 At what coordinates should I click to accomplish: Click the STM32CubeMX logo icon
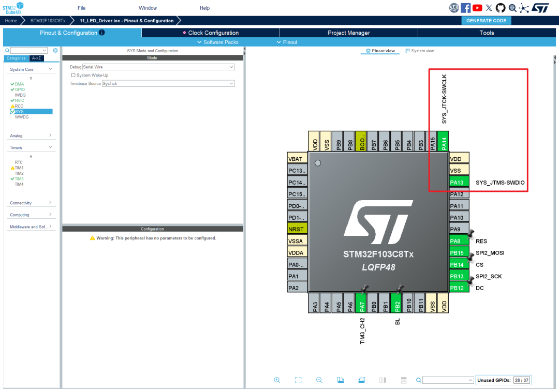coord(13,8)
